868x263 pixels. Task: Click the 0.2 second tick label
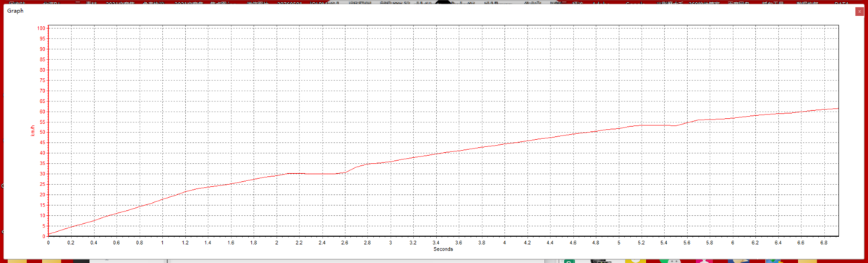(x=71, y=243)
